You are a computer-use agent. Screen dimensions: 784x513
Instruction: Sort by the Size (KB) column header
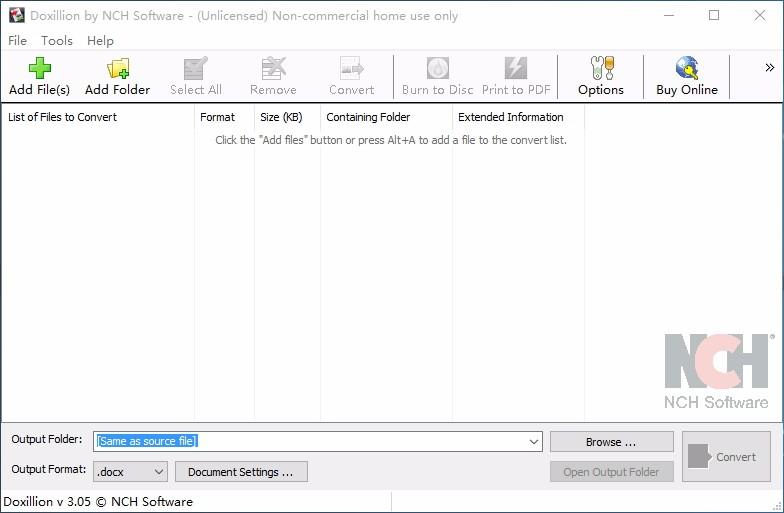(x=288, y=117)
